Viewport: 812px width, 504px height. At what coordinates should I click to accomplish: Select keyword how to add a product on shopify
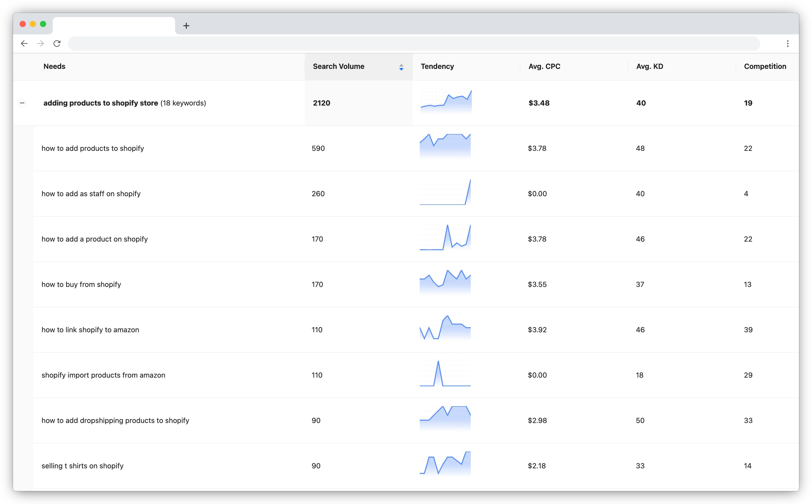95,239
